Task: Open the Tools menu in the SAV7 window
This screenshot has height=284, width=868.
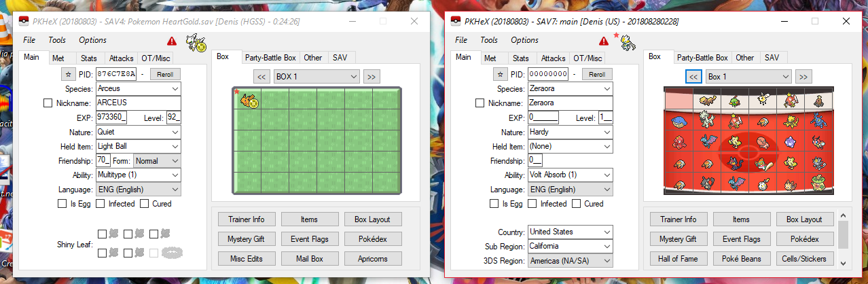Action: [x=489, y=40]
